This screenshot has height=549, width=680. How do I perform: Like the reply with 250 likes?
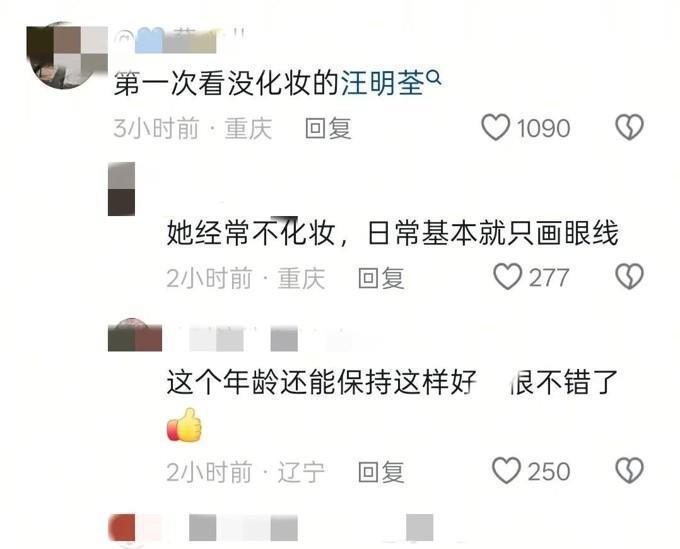506,471
